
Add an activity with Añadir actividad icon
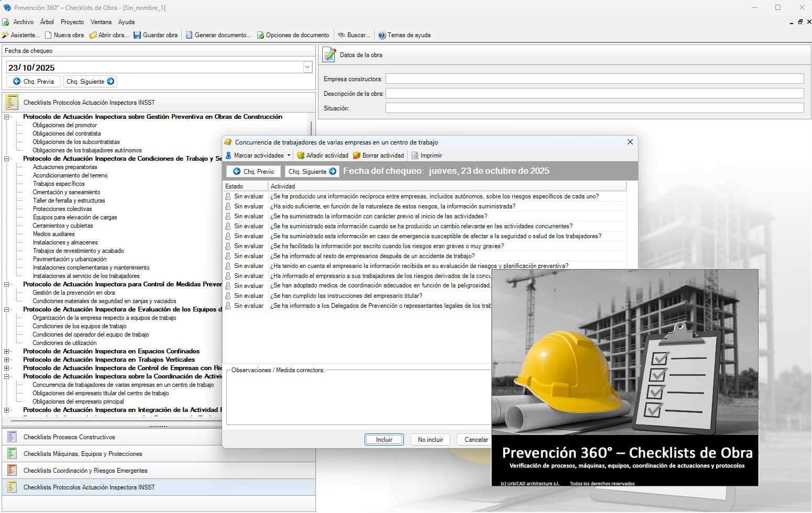(x=323, y=155)
